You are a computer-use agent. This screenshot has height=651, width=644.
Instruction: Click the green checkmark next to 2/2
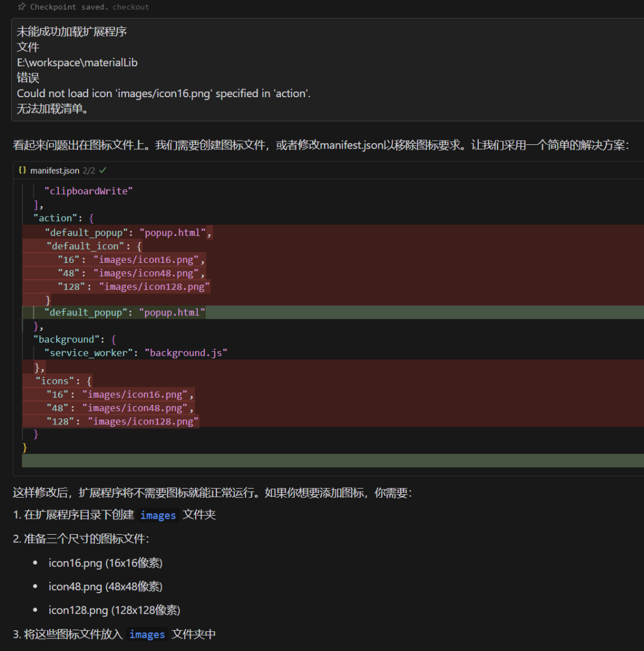tap(103, 170)
